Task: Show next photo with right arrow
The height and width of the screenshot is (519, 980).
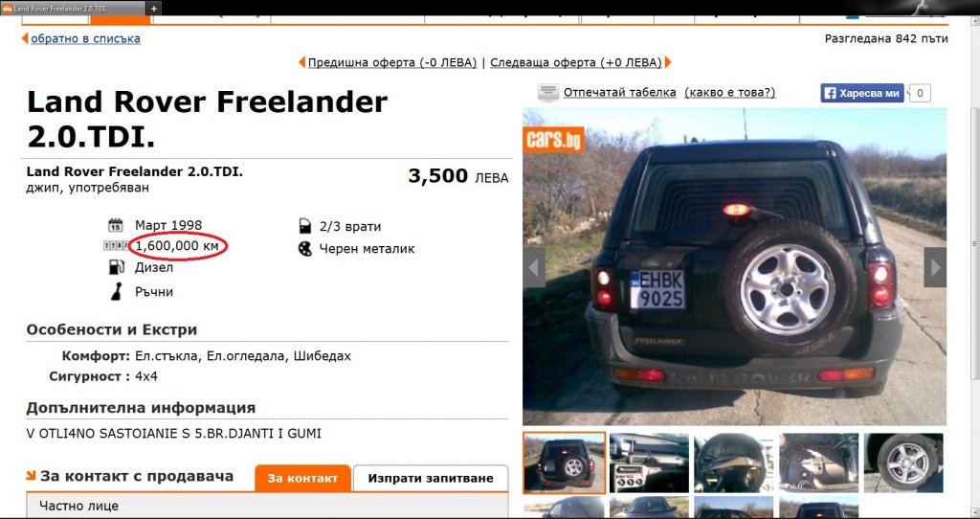Action: (x=935, y=267)
